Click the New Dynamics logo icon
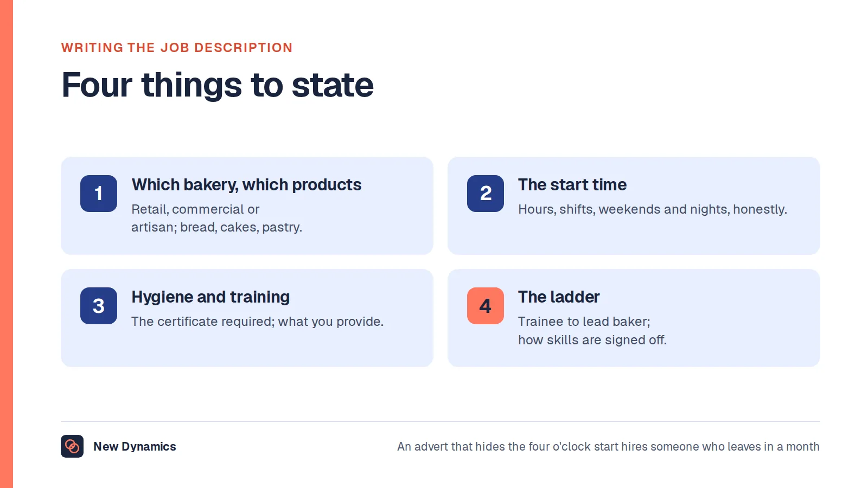Screen dimensions: 868x488 (72, 446)
